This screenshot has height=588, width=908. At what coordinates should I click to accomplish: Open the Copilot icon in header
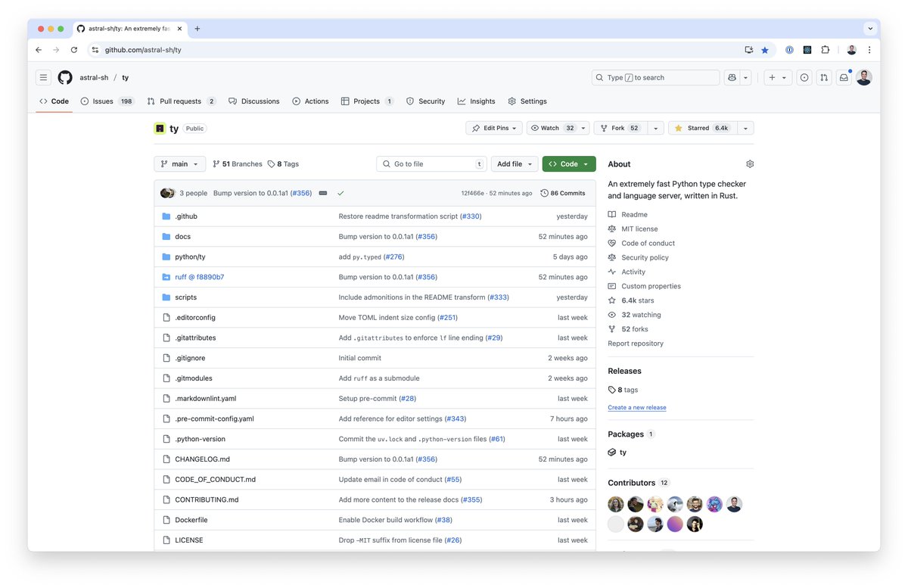(x=732, y=77)
